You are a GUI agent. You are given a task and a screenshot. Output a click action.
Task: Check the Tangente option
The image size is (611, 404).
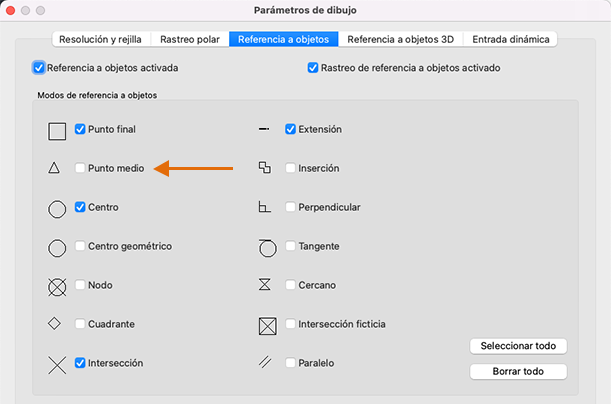click(290, 246)
